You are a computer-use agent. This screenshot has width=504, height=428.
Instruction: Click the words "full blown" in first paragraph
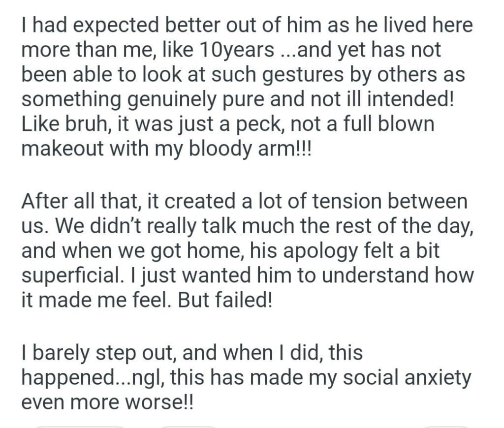(x=384, y=122)
